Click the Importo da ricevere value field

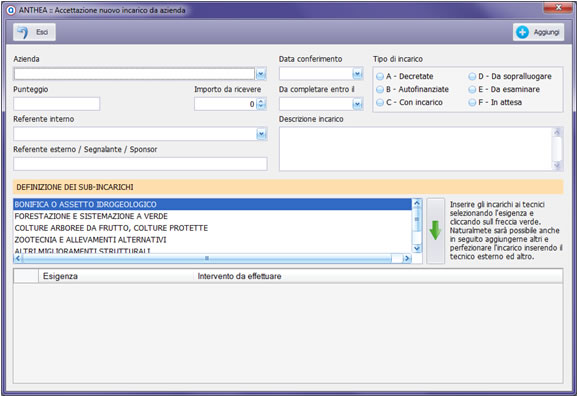[x=225, y=104]
